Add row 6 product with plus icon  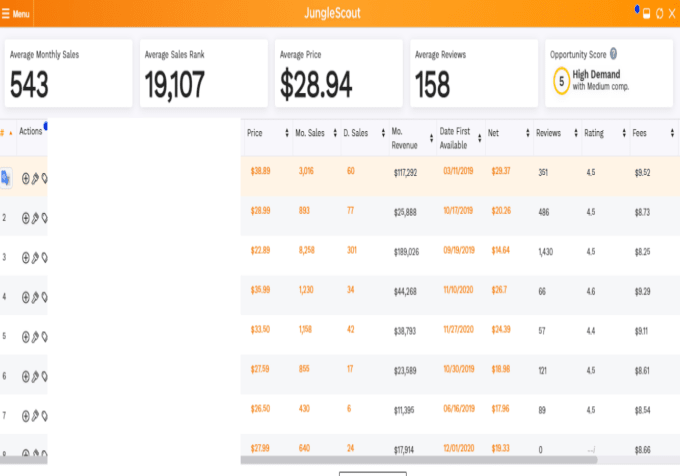tap(26, 376)
